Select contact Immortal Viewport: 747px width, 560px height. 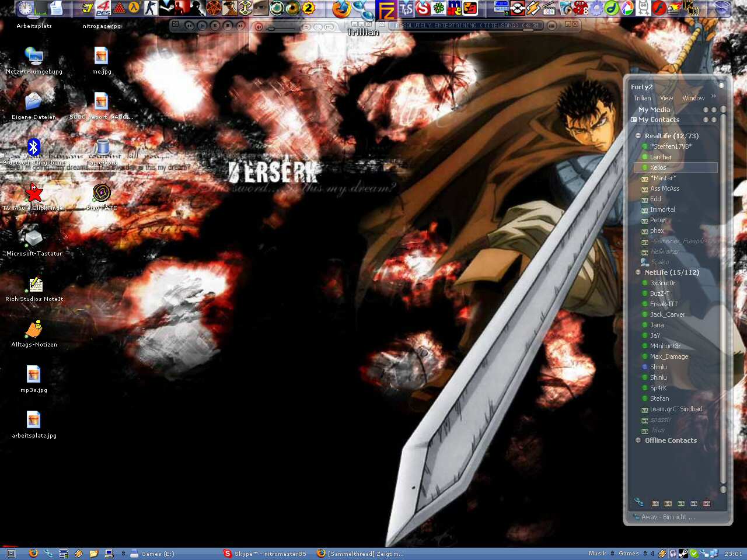[662, 209]
